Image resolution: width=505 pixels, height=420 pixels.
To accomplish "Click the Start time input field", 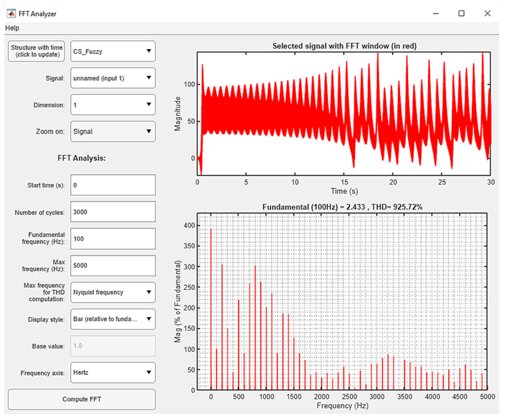I will (113, 185).
